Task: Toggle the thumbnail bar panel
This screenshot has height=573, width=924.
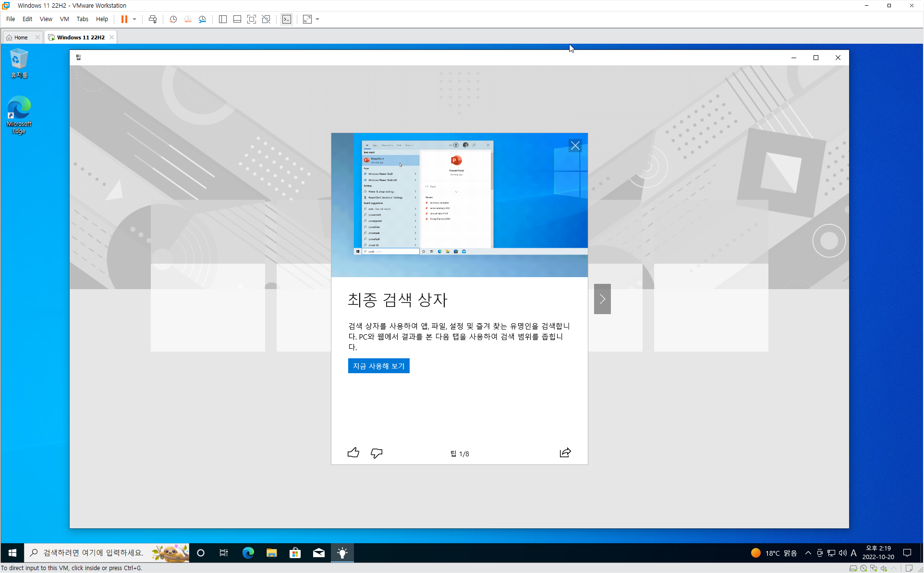Action: pyautogui.click(x=237, y=19)
